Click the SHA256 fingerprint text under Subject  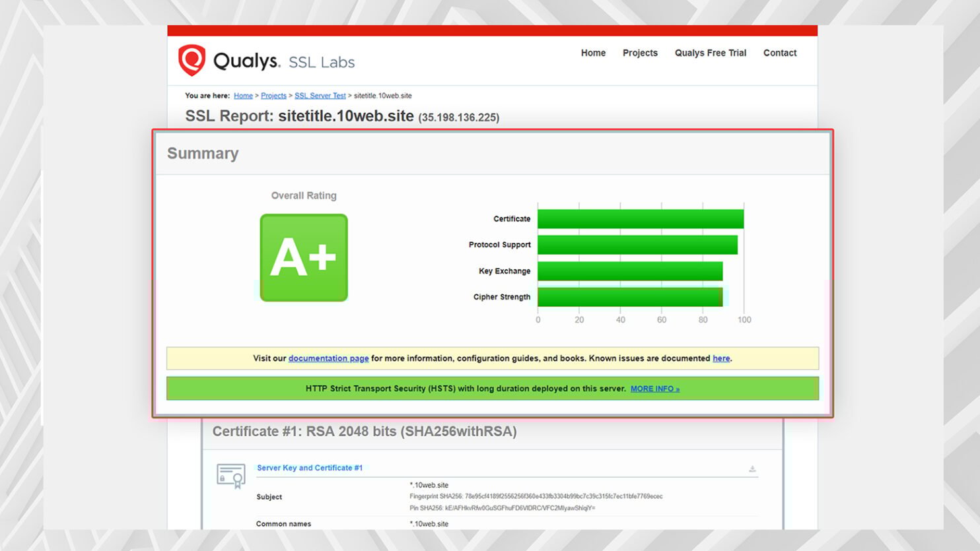(x=535, y=496)
